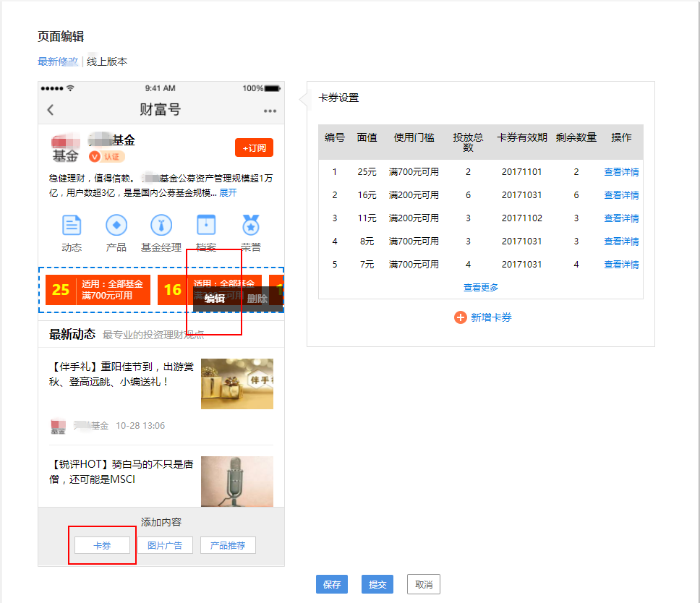The height and width of the screenshot is (603, 700).
Task: Click the 20171102 expiry date cell
Action: (522, 218)
